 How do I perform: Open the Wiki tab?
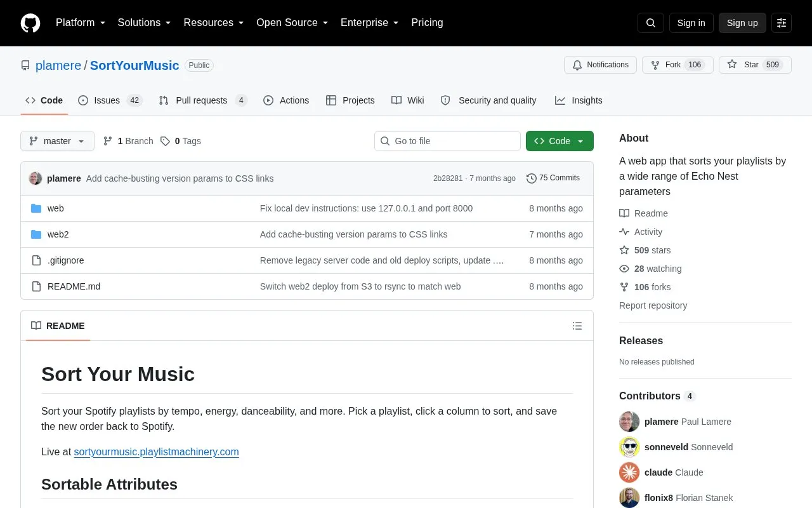pyautogui.click(x=408, y=100)
